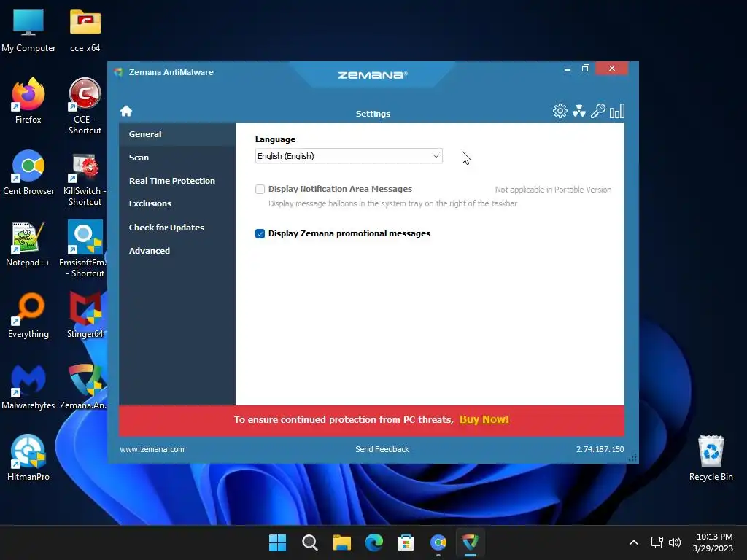Select the CCE - Shortcut desktop icon

85,106
